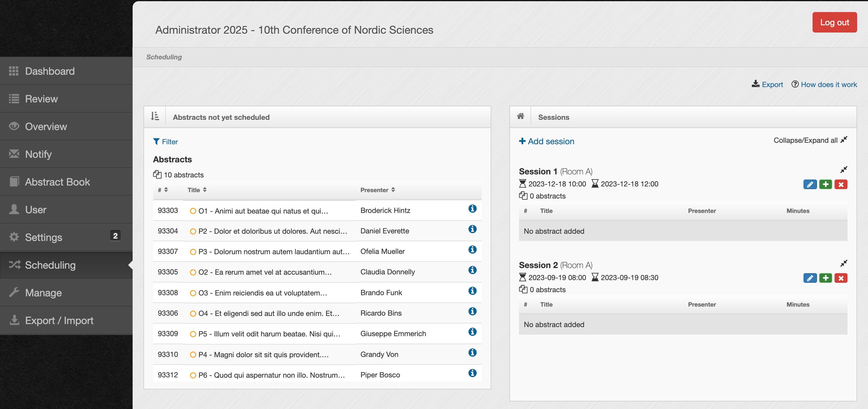Click the sort icon beside Abstracts not yet scheduled

coord(155,117)
